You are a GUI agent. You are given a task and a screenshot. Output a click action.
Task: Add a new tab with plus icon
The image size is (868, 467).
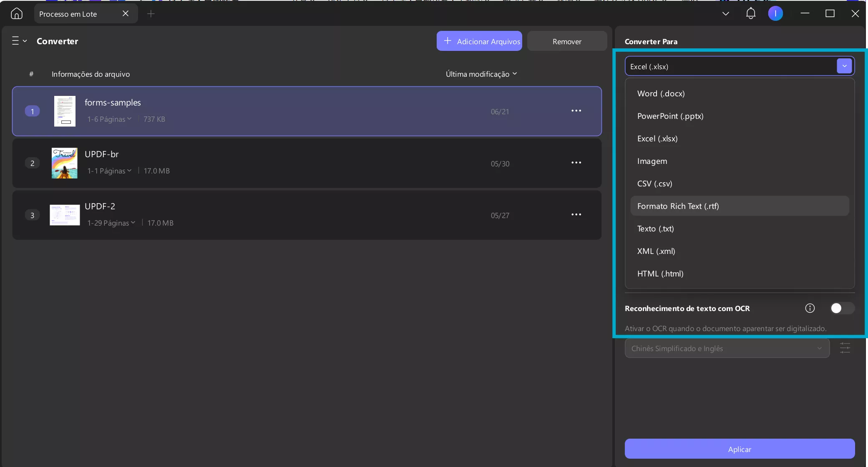pos(151,14)
